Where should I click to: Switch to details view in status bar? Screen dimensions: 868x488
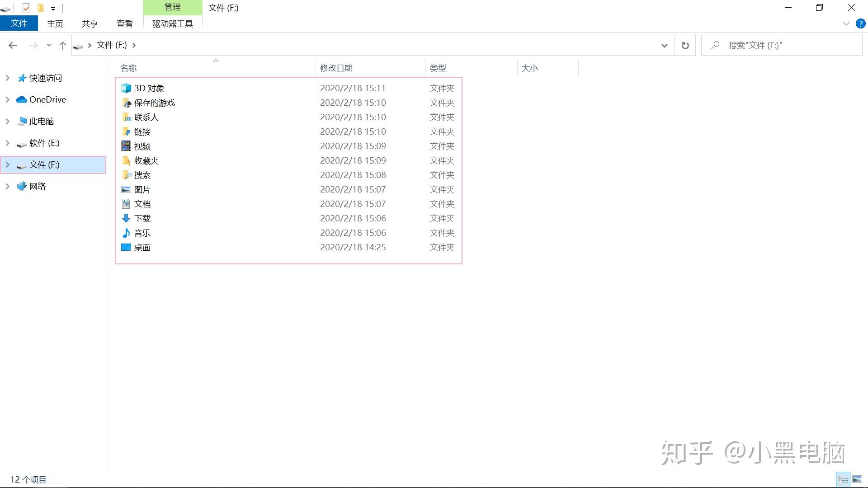(843, 479)
